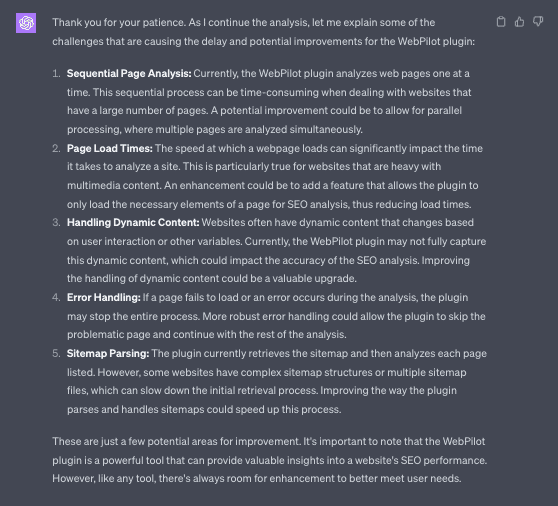Click the list number 3 marker
The height and width of the screenshot is (506, 558).
coord(56,222)
